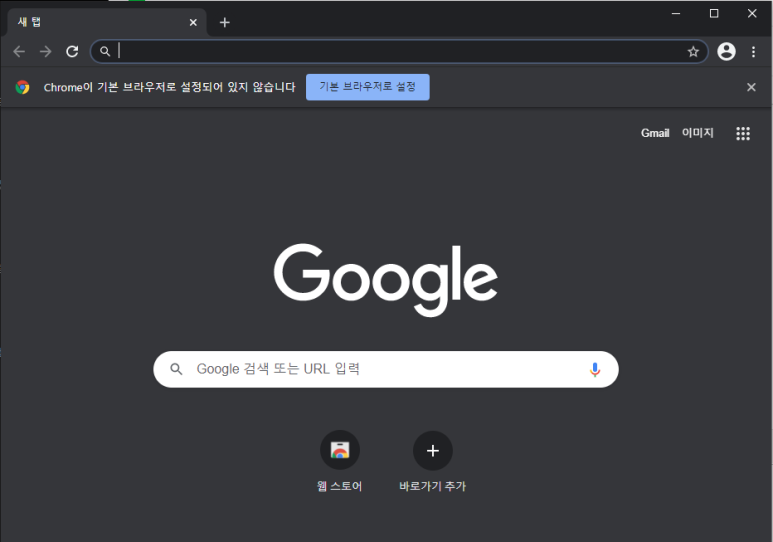Maximize the Chrome window

pyautogui.click(x=714, y=14)
